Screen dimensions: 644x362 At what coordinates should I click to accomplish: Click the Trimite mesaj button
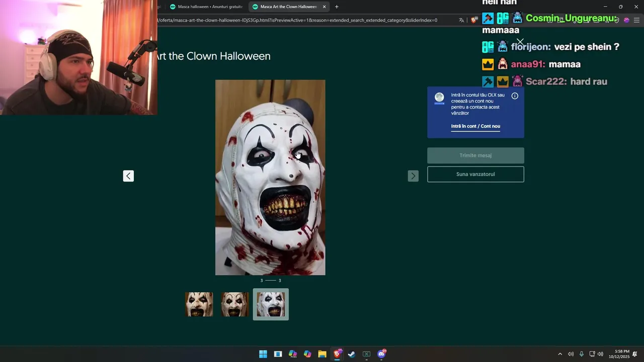pyautogui.click(x=475, y=155)
